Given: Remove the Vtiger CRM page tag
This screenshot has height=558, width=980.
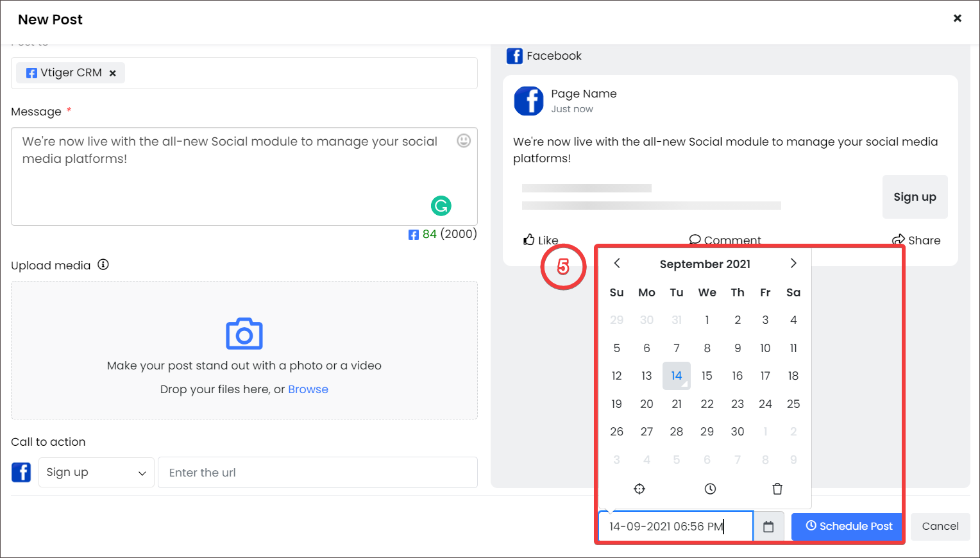Looking at the screenshot, I should tap(112, 72).
